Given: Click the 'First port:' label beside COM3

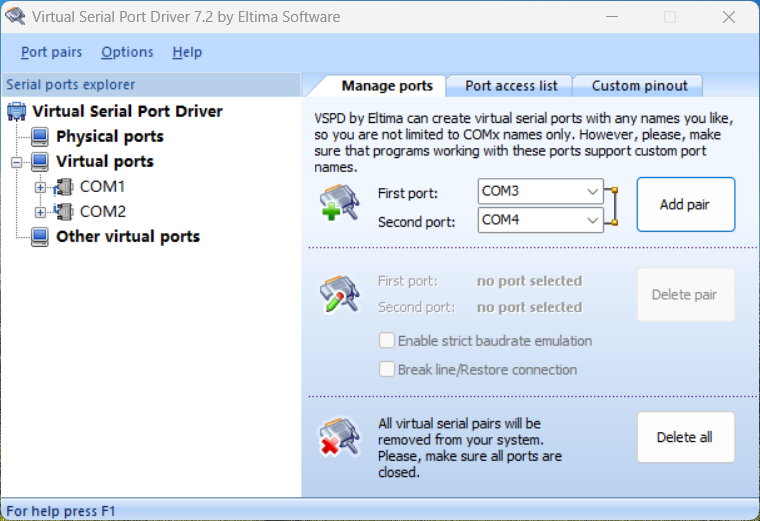Looking at the screenshot, I should [x=408, y=193].
